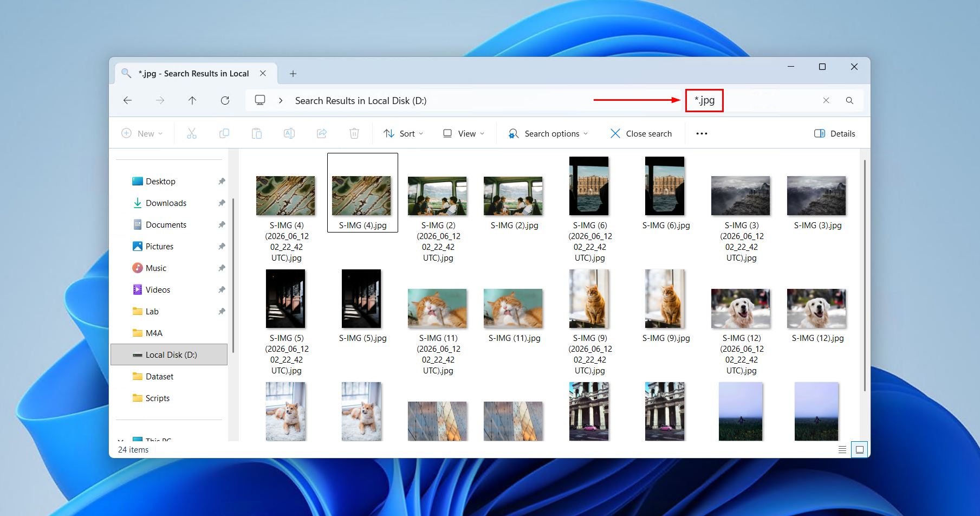Screen dimensions: 980x516
Task: Open the New dropdown
Action: [x=142, y=133]
